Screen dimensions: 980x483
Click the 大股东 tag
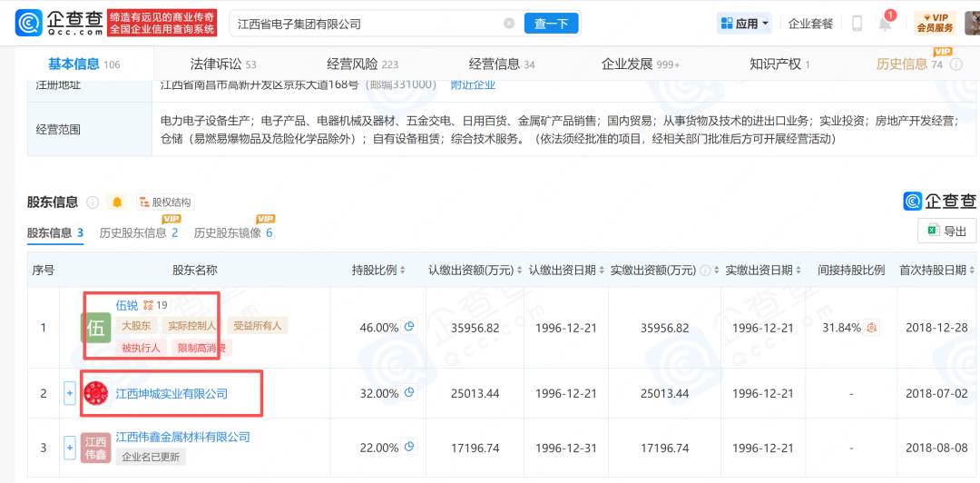135,325
